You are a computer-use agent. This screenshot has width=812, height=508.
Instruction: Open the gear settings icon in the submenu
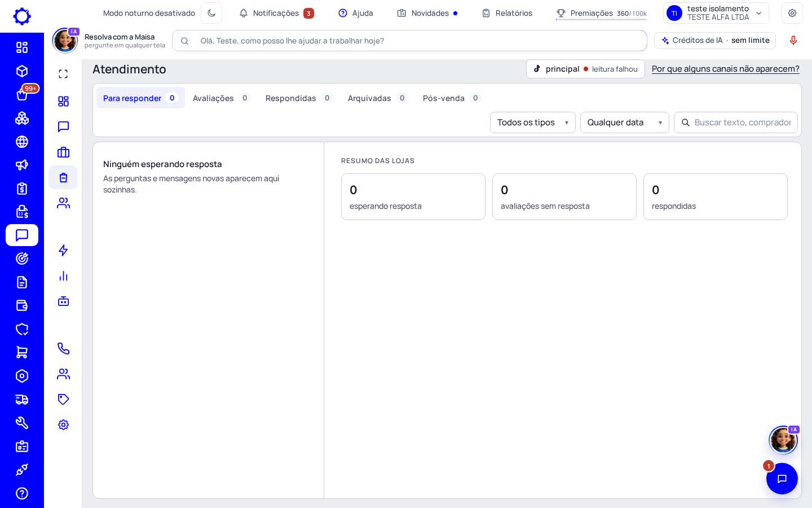click(x=63, y=424)
